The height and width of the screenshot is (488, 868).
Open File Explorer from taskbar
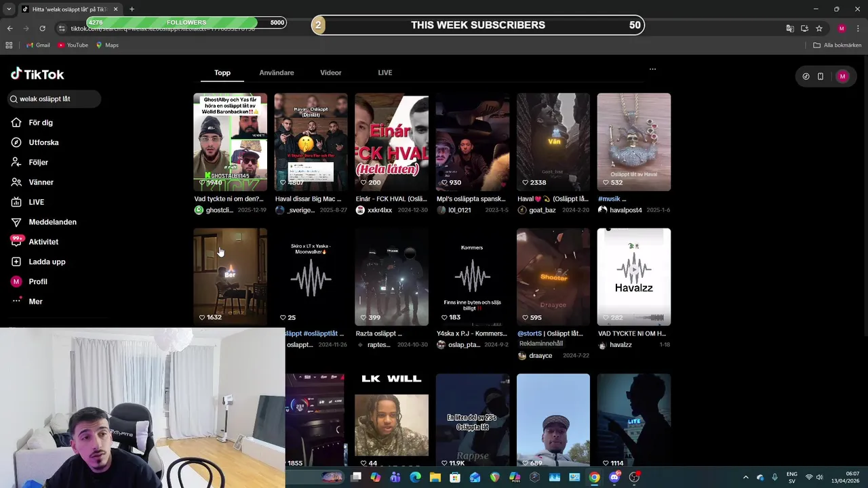tap(435, 477)
